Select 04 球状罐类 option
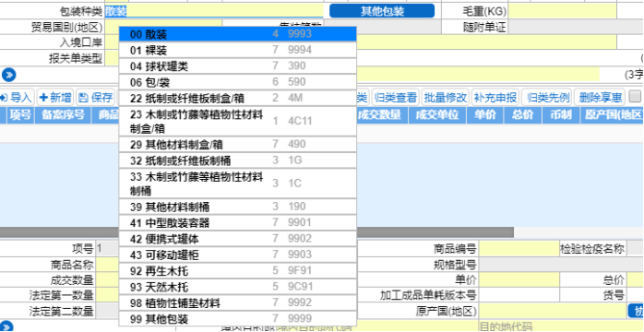644x332 pixels. click(237, 66)
